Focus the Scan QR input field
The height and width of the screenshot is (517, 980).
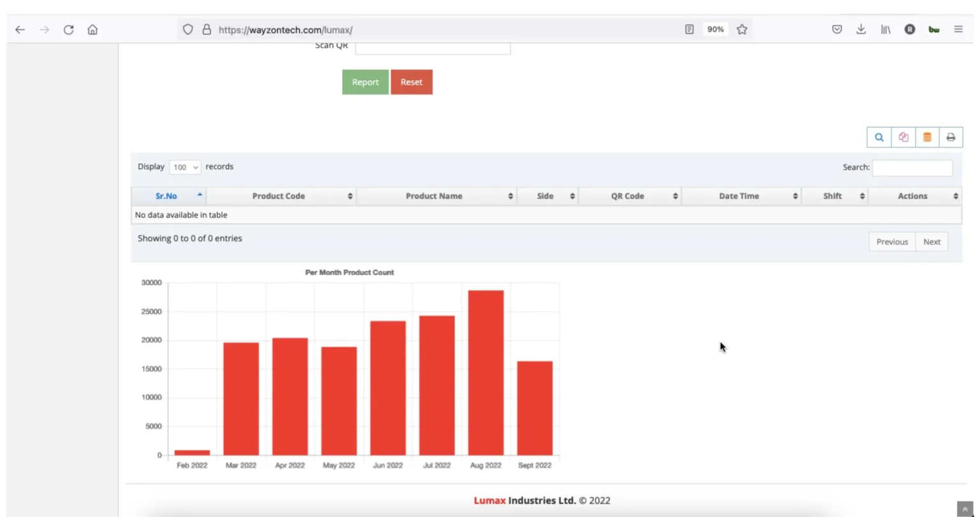pos(433,48)
